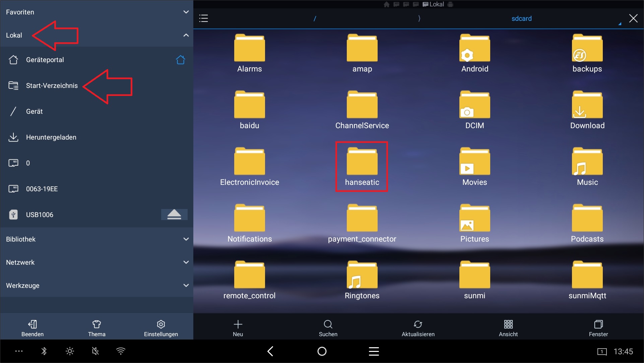
Task: Expand the Bibliothek section
Action: 186,239
